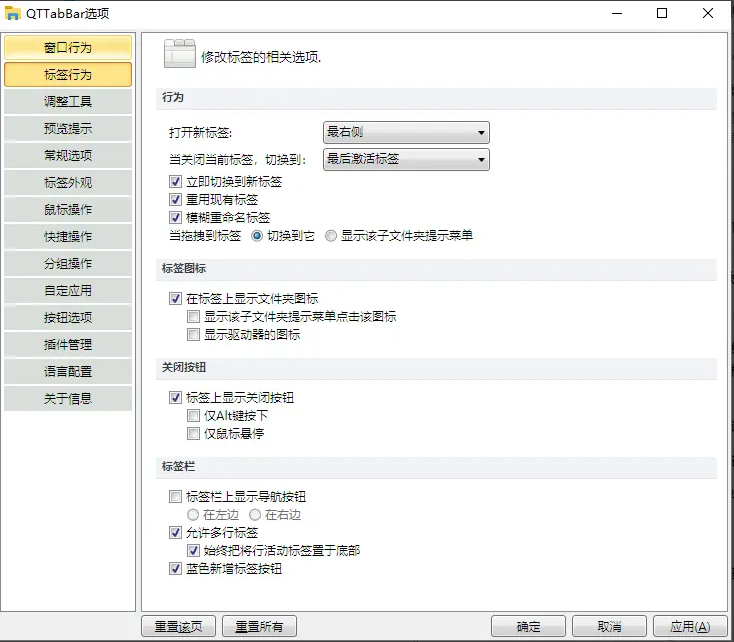Image resolution: width=734 pixels, height=642 pixels.
Task: Enable 显示该子文件夹提示菜单点击该图标 checkbox
Action: pyautogui.click(x=193, y=317)
